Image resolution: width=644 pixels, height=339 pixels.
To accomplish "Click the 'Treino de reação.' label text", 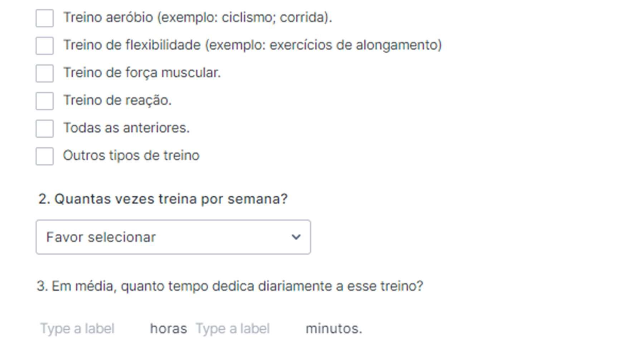I will point(117,100).
